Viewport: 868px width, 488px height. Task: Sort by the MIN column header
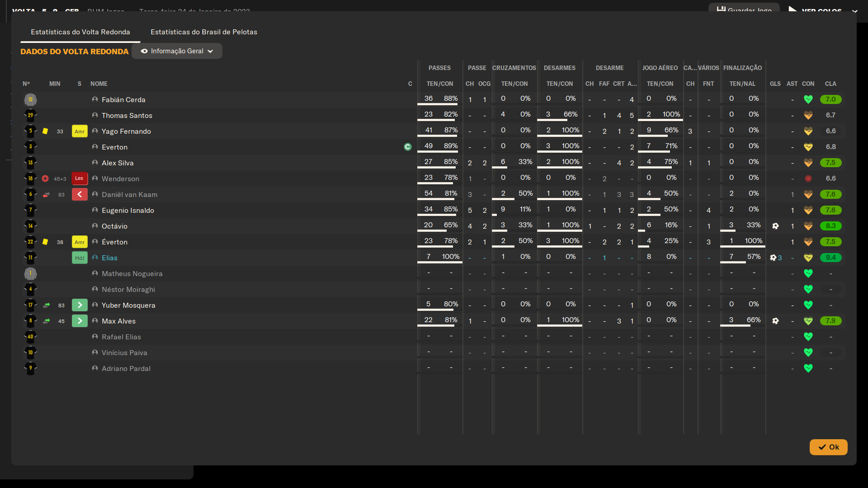coord(55,84)
